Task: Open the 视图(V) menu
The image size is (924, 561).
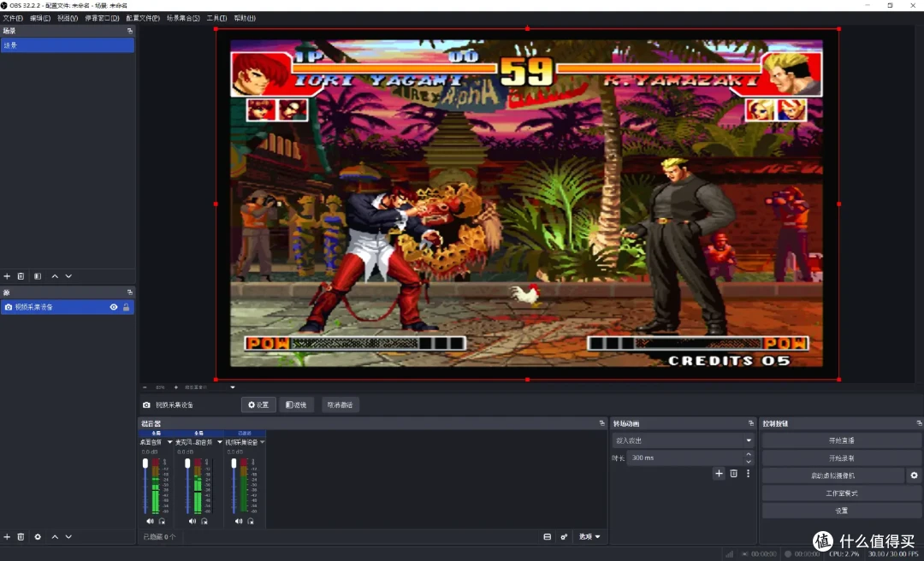Action: click(68, 18)
